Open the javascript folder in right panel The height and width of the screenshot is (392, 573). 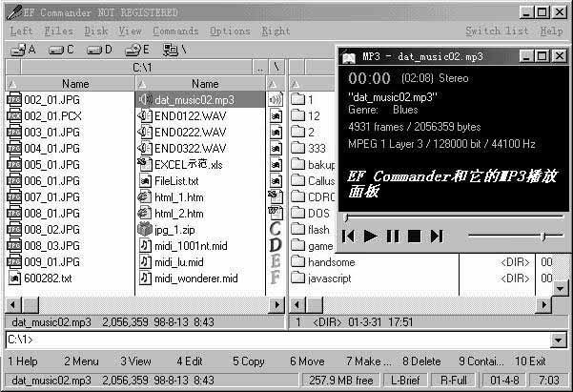coord(331,279)
